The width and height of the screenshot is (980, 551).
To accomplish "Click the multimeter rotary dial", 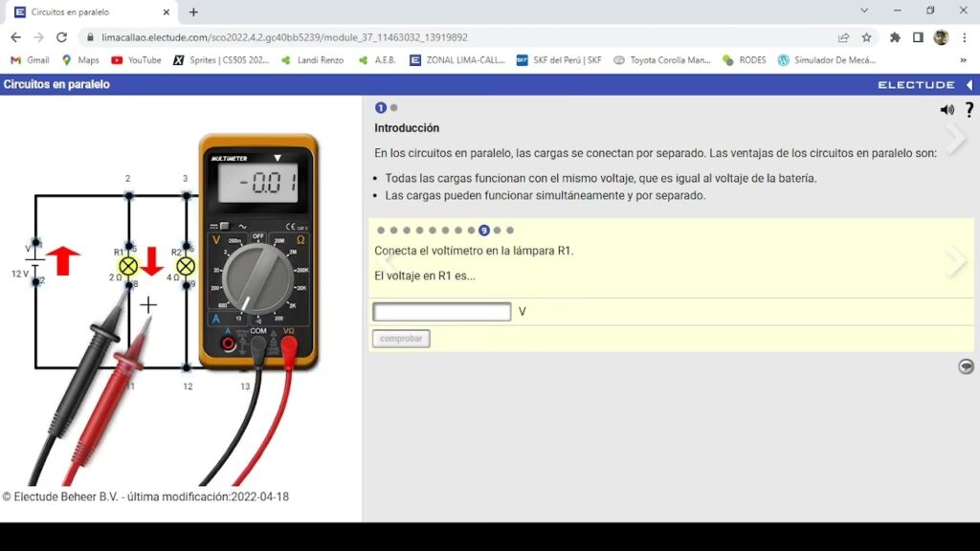I will (258, 276).
